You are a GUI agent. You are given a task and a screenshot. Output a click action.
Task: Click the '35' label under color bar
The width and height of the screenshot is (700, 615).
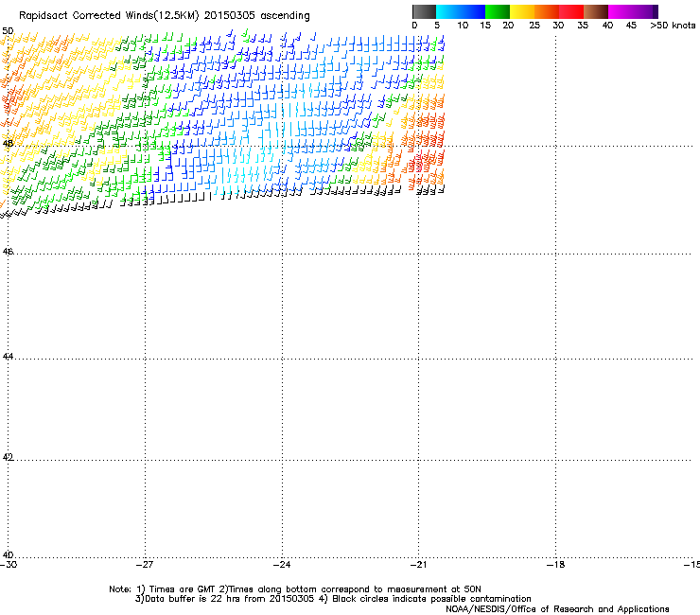click(583, 26)
